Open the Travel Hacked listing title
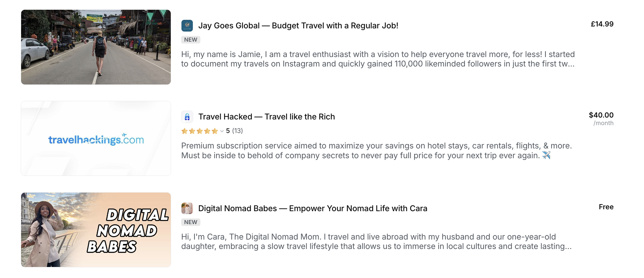The width and height of the screenshot is (644, 278). click(x=267, y=116)
